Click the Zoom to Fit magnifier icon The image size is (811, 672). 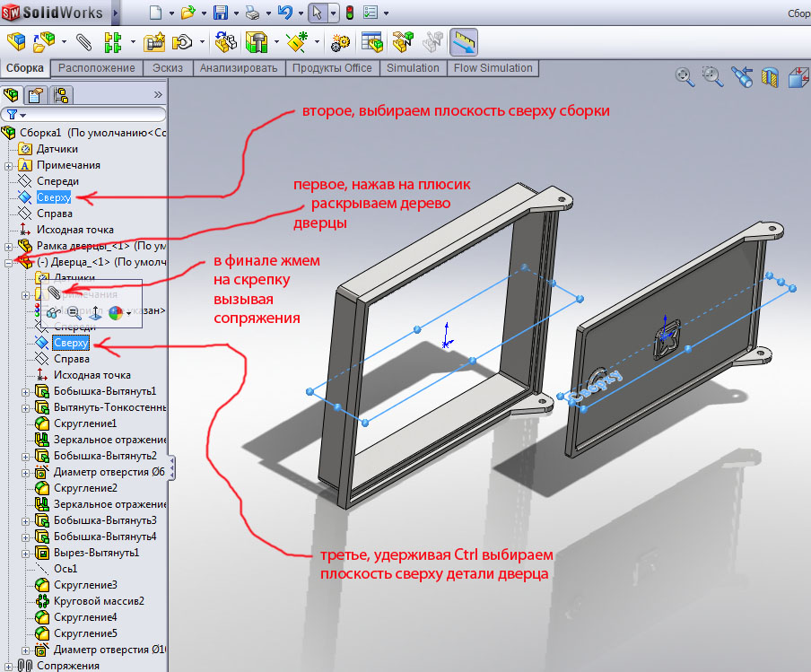(x=685, y=77)
